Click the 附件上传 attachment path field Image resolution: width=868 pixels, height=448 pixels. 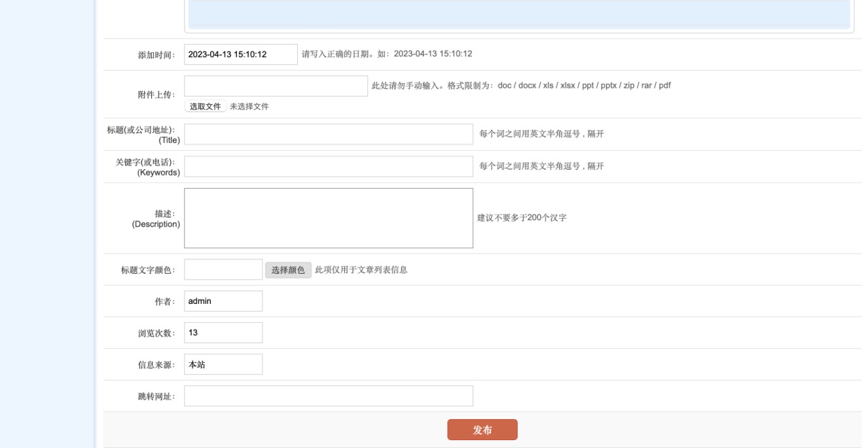coord(276,86)
